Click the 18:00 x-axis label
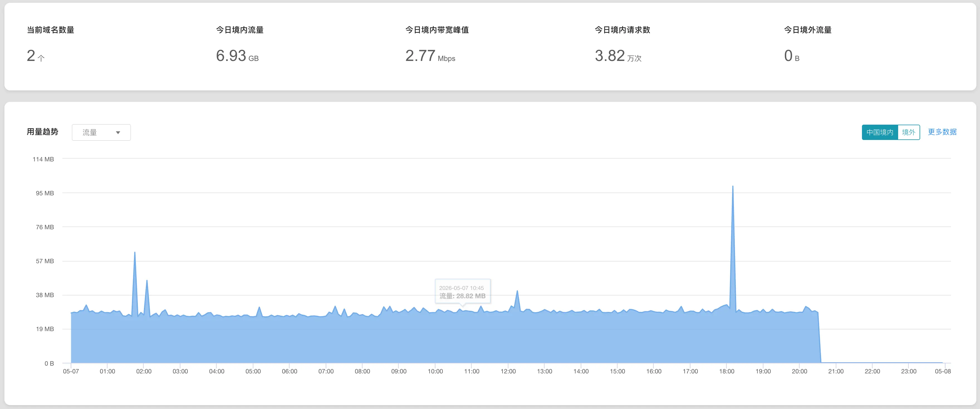This screenshot has width=980, height=409. (727, 371)
